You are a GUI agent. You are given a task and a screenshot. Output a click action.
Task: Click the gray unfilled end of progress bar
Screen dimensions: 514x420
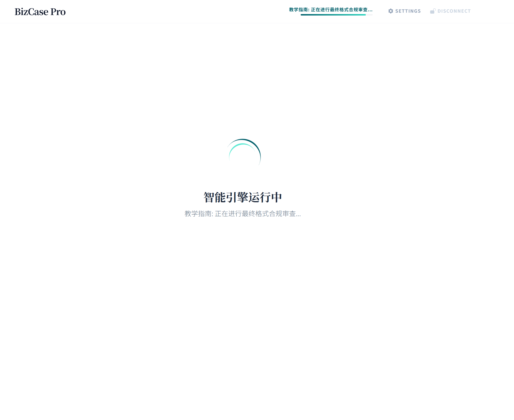click(x=369, y=15)
